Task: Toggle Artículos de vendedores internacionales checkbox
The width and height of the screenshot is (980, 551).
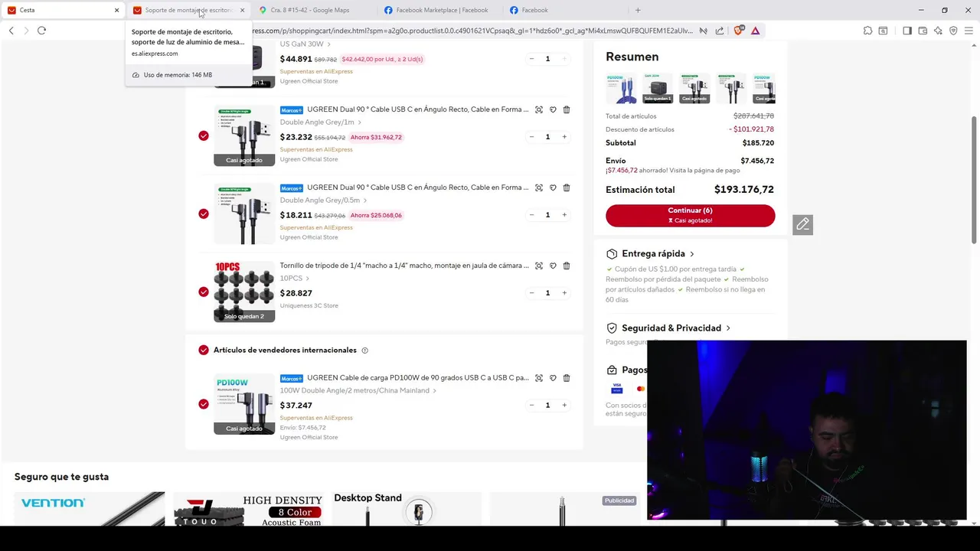Action: [204, 350]
